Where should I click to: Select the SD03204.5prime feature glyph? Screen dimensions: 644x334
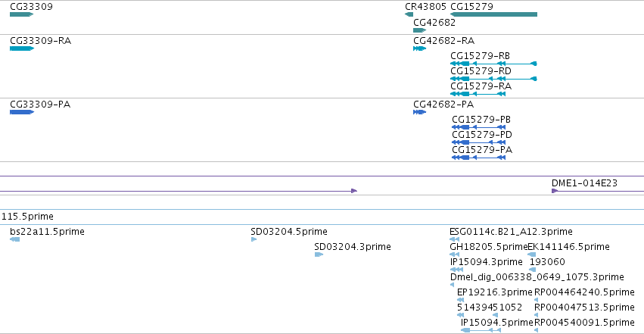pyautogui.click(x=254, y=239)
